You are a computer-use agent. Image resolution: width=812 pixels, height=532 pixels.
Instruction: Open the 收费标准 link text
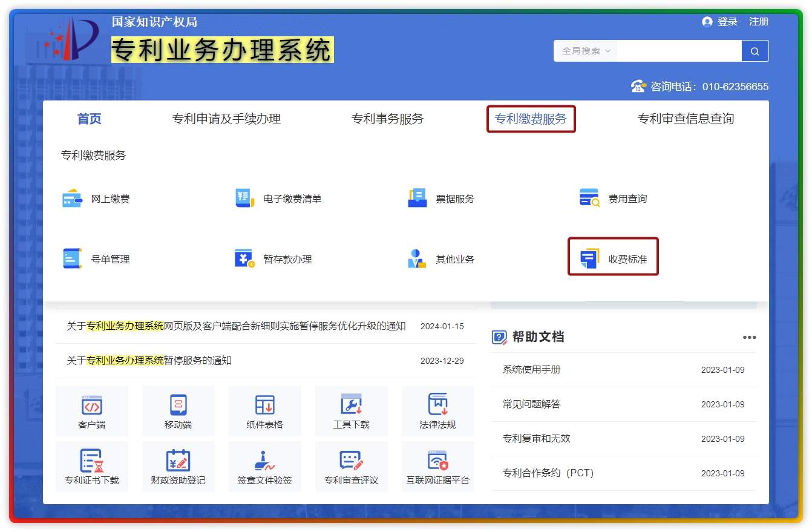pos(627,259)
